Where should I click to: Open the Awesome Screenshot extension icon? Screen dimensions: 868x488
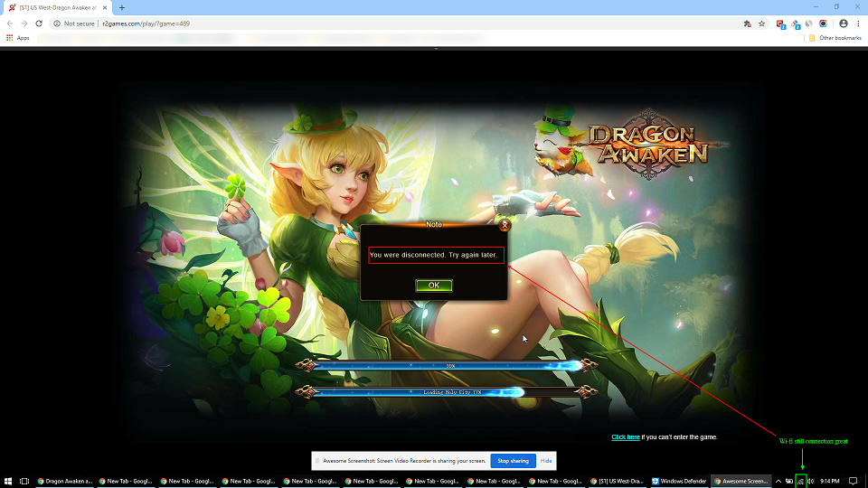(x=823, y=23)
